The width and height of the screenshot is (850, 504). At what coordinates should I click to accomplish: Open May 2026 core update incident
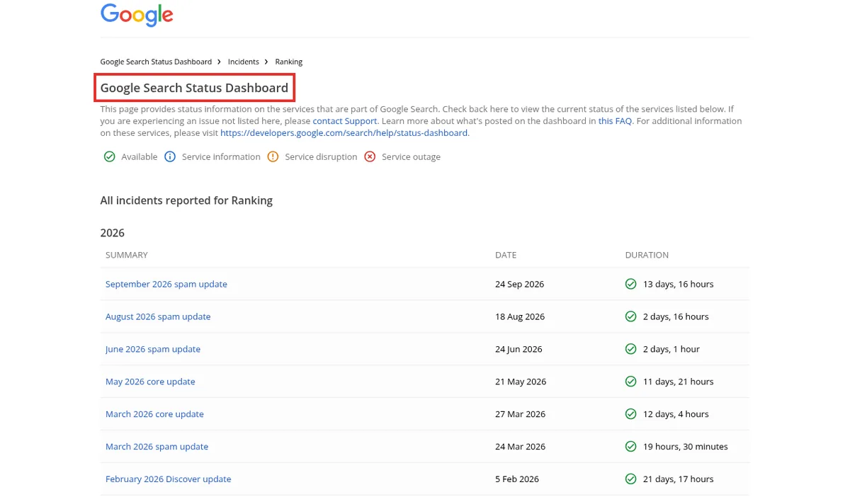point(150,382)
